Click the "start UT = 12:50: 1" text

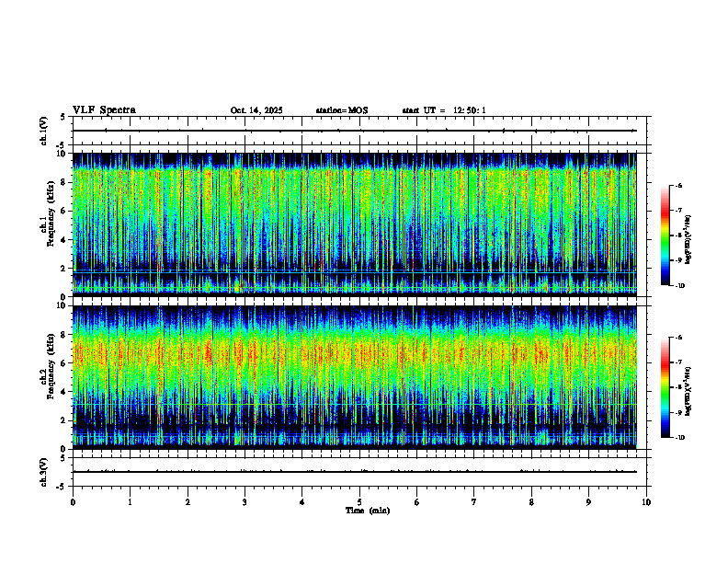(444, 110)
